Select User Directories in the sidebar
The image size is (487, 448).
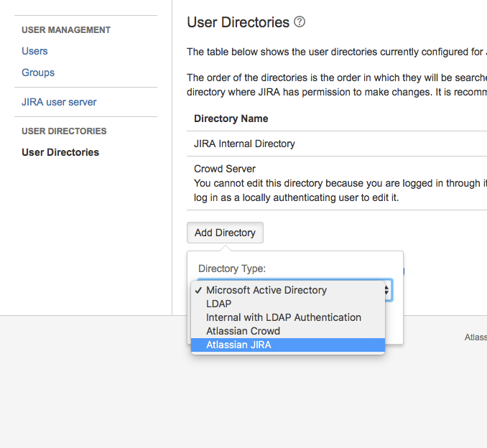point(60,152)
